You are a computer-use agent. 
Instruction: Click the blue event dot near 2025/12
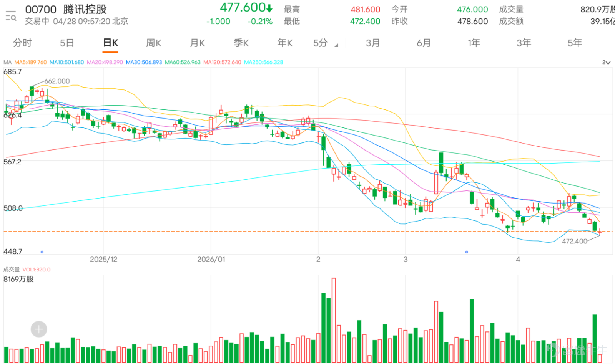click(42, 252)
